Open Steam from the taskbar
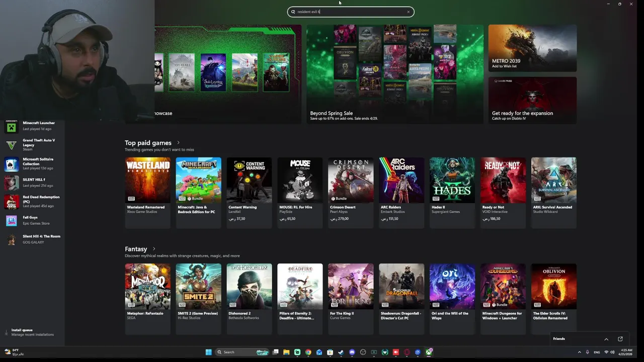The image size is (644, 362). 341,352
